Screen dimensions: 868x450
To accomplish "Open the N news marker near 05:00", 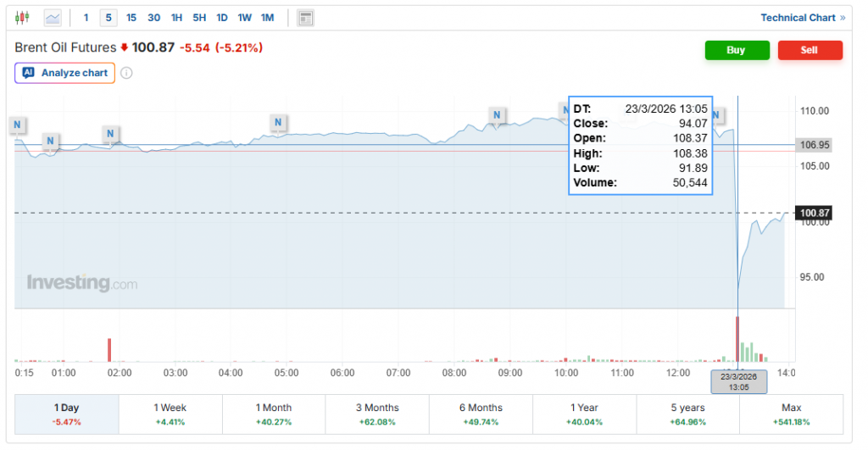I will [278, 123].
